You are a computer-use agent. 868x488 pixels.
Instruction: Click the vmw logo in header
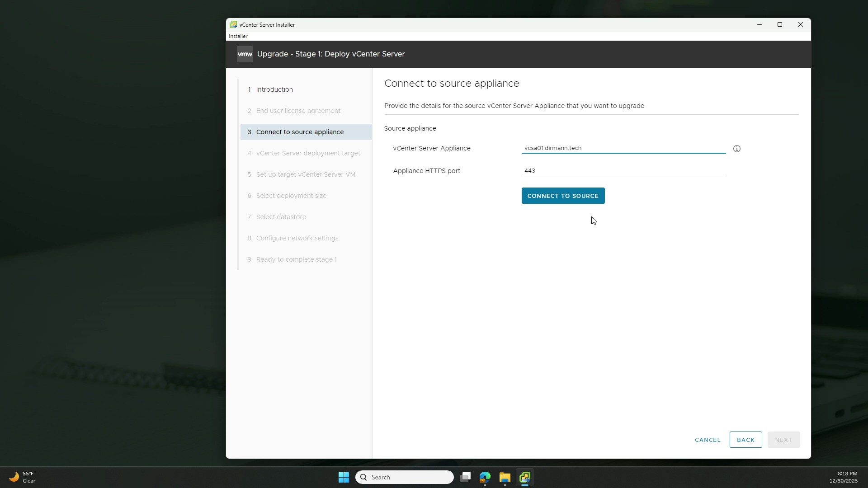pos(245,54)
